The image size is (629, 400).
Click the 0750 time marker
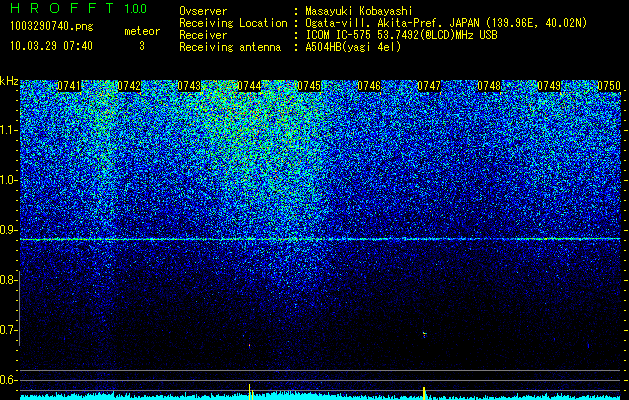(609, 86)
